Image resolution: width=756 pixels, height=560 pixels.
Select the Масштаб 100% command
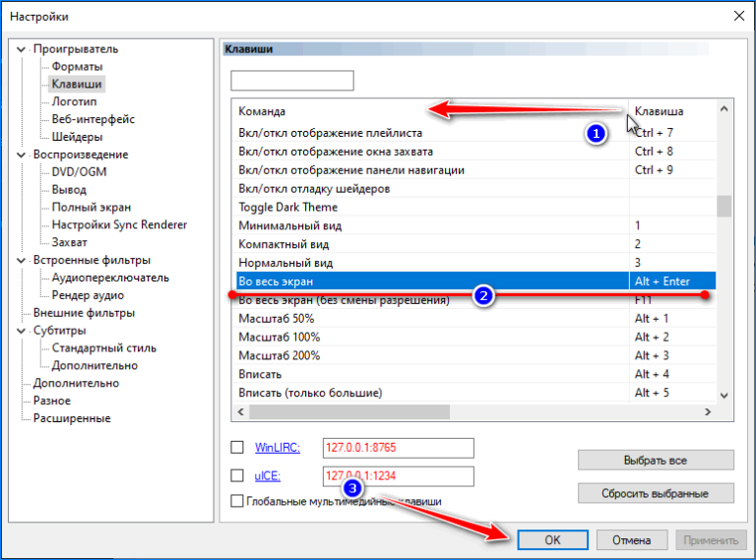point(475,337)
